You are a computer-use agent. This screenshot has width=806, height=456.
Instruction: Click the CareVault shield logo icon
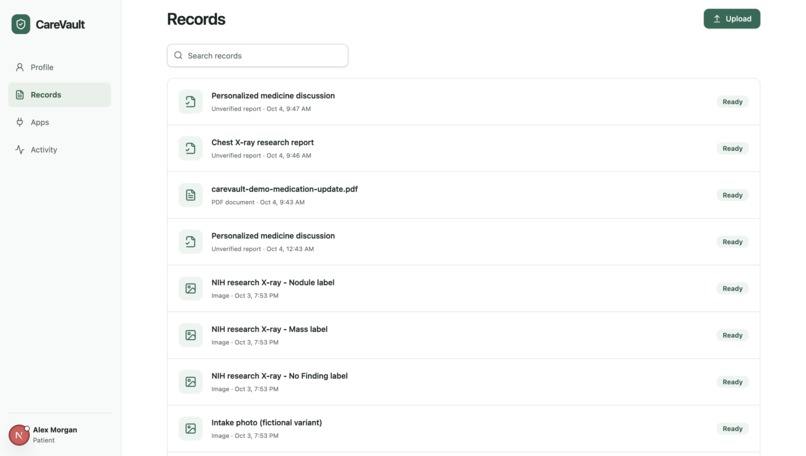tap(21, 24)
